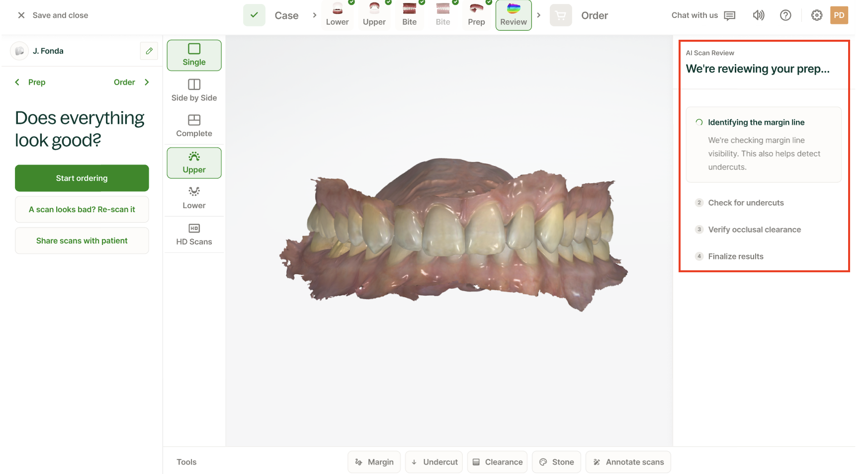The image size is (868, 474).
Task: Open the settings gear icon
Action: tap(817, 15)
